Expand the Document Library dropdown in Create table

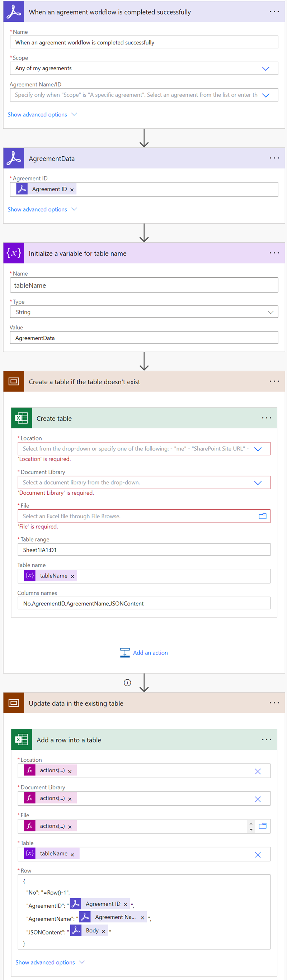click(x=258, y=483)
